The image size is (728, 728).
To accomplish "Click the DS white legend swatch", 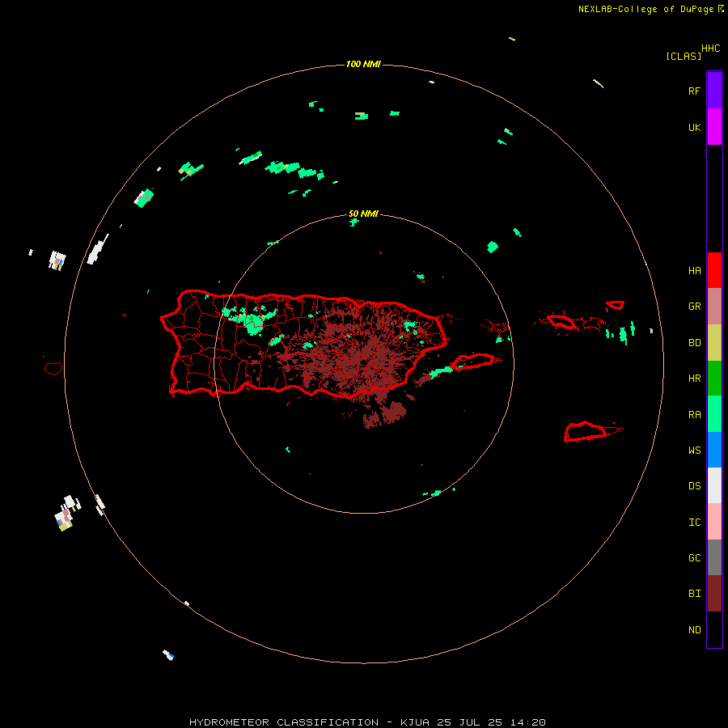I will tap(714, 485).
